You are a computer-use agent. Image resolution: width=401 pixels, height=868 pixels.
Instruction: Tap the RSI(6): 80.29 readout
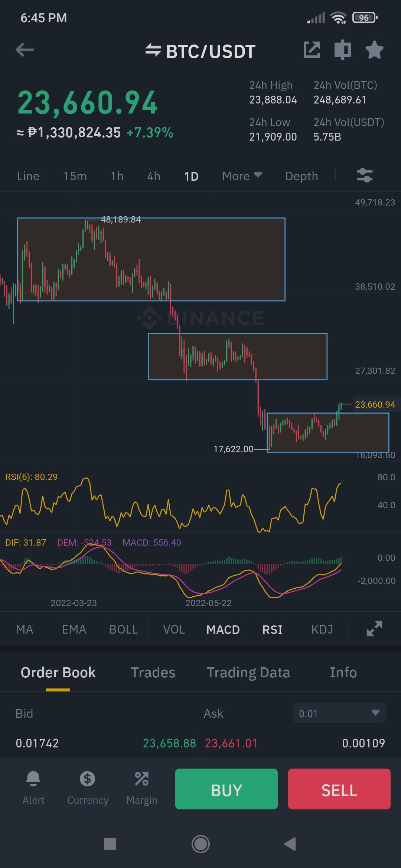tap(31, 477)
